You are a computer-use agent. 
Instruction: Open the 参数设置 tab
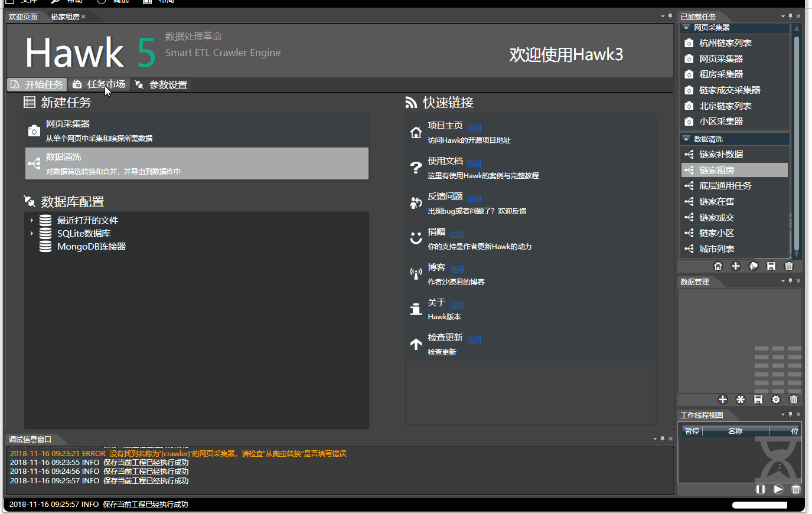pos(161,85)
